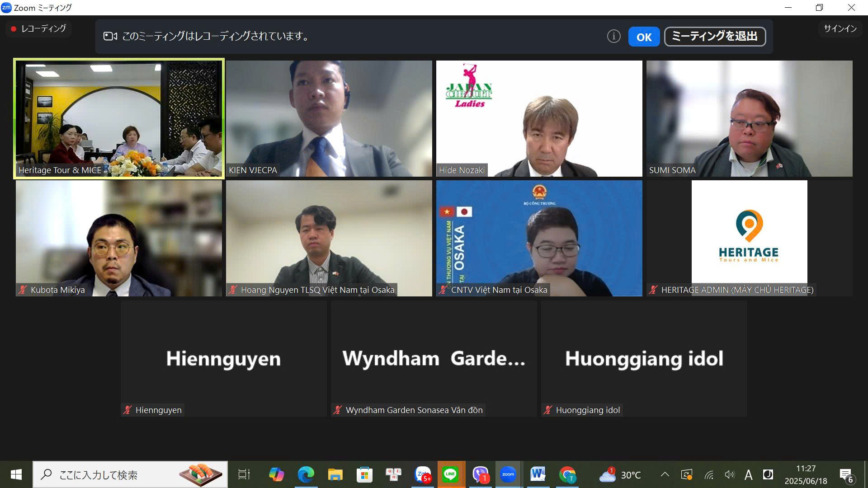
Task: Click Hiennguyen's muted microphone icon
Action: (127, 410)
